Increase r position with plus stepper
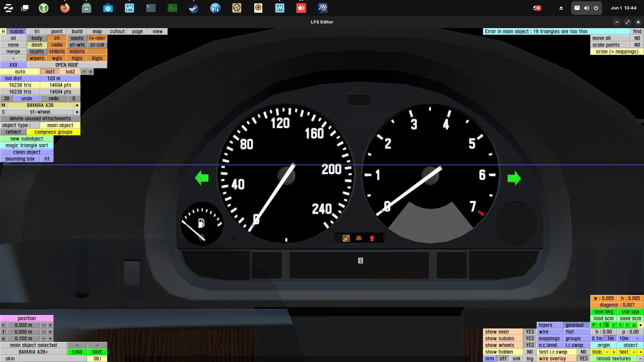Image resolution: width=644 pixels, height=362 pixels. (x=50, y=325)
